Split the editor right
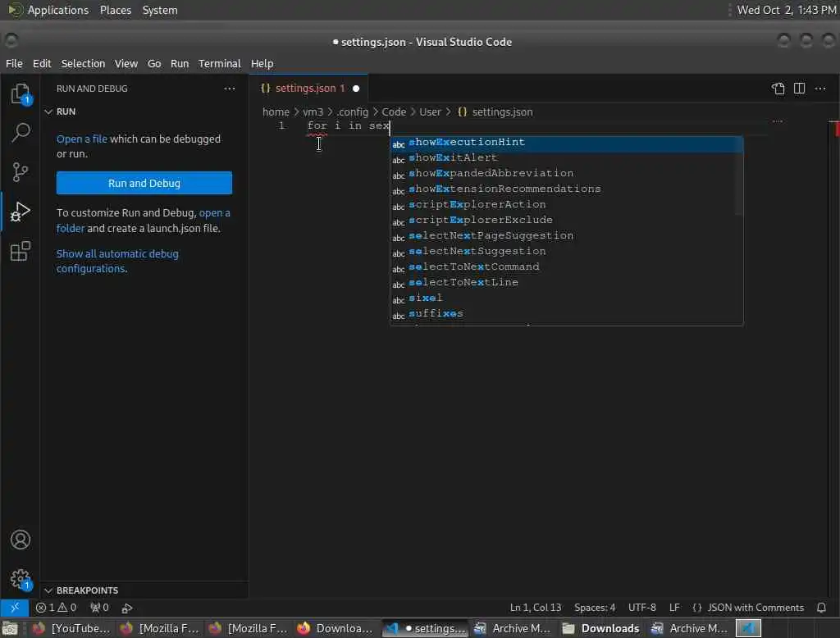The height and width of the screenshot is (638, 840). tap(799, 89)
